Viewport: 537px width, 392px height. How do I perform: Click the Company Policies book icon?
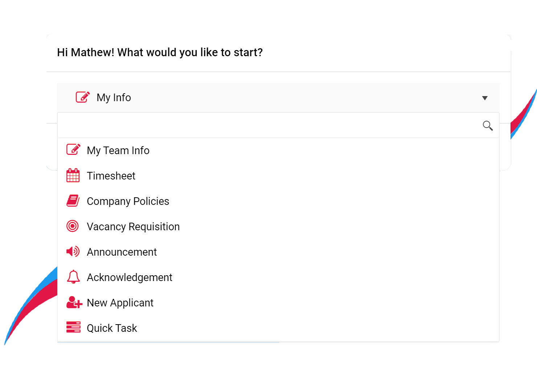click(x=73, y=201)
